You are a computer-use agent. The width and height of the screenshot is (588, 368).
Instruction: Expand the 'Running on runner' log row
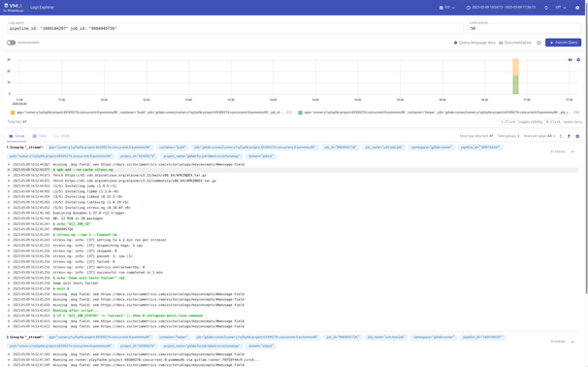(293, 360)
